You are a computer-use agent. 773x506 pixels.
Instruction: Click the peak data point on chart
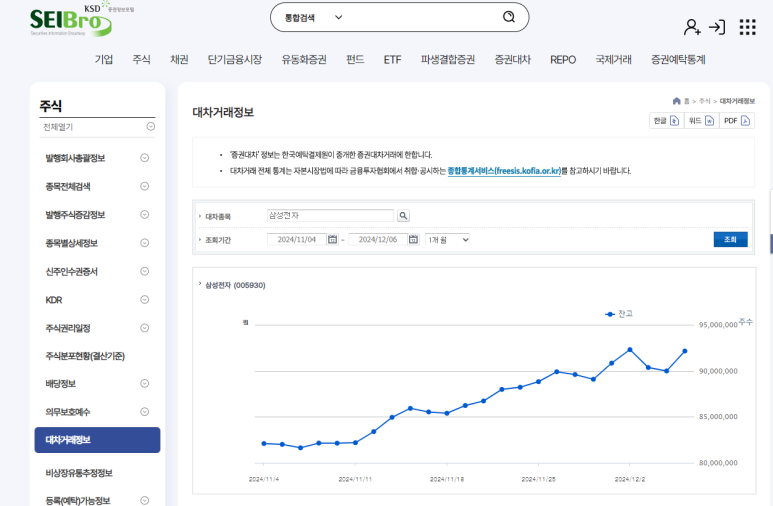pos(630,350)
